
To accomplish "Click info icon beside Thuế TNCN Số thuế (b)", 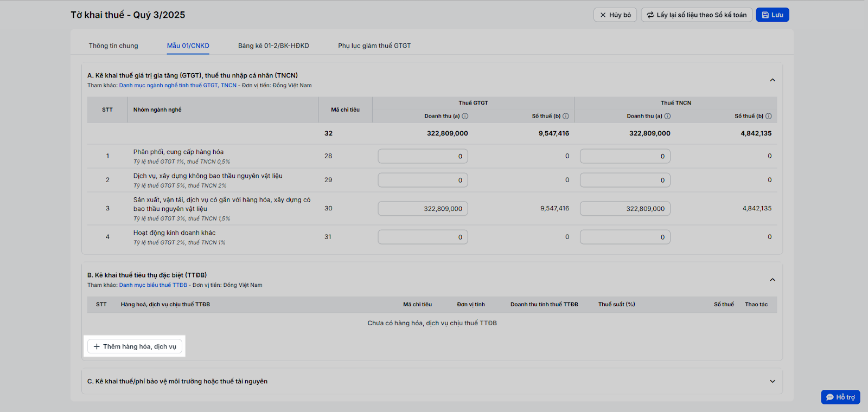I will 768,116.
